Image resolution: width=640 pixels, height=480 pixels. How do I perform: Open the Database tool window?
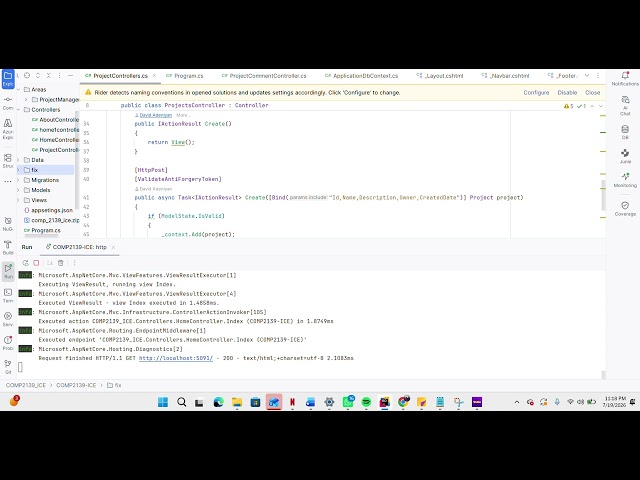(x=625, y=132)
